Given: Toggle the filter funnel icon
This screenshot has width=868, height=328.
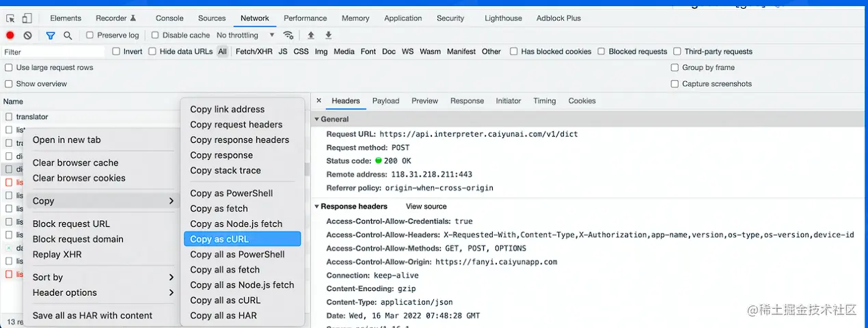Looking at the screenshot, I should (x=51, y=36).
